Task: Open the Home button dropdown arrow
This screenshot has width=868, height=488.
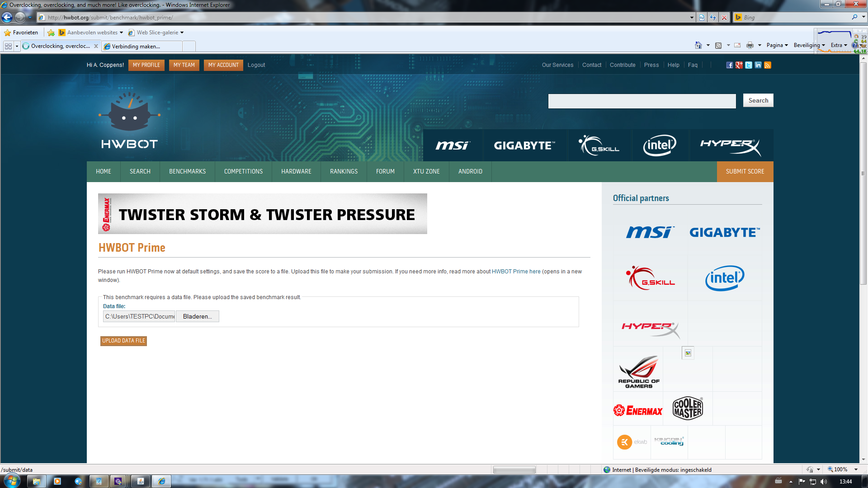Action: [708, 45]
